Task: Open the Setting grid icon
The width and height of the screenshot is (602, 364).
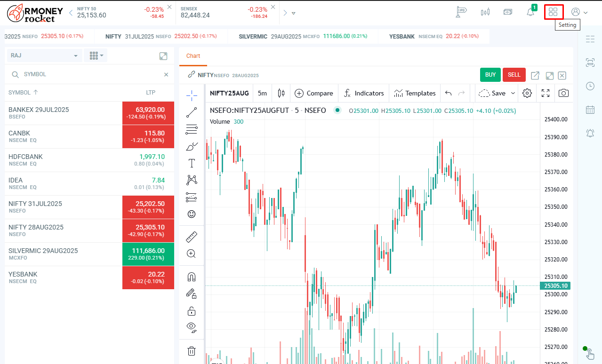Action: tap(554, 12)
